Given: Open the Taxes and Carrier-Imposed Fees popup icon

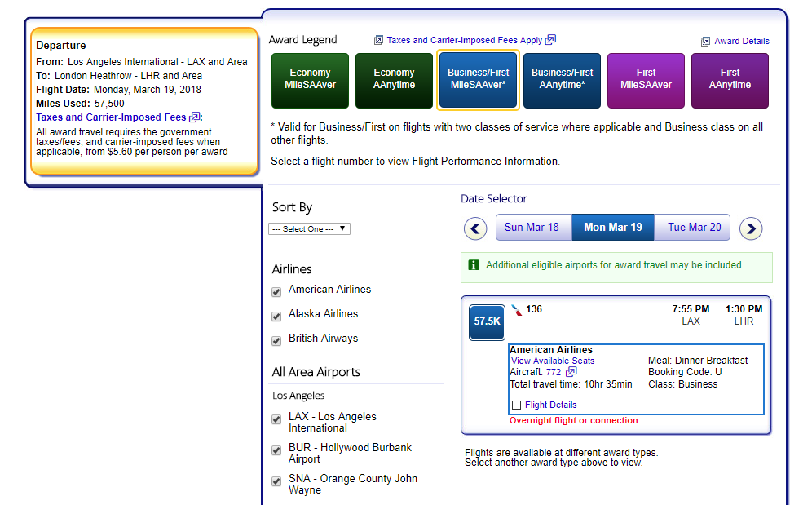Looking at the screenshot, I should 377,39.
